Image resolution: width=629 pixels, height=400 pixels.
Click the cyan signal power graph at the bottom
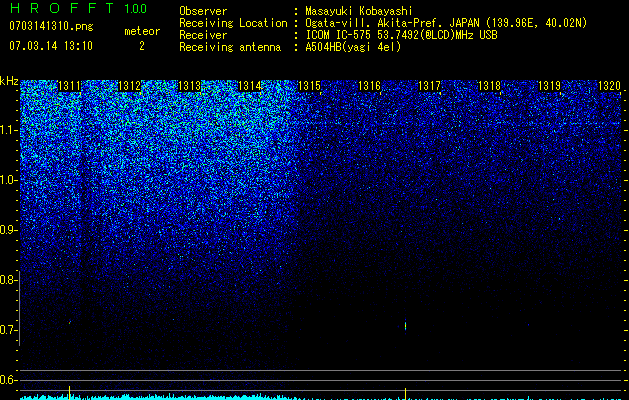point(321,397)
